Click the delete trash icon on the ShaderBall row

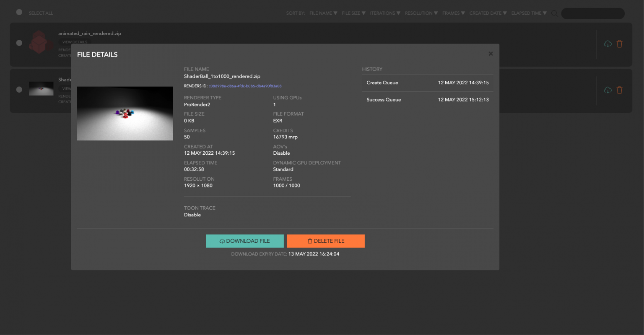[x=620, y=90]
